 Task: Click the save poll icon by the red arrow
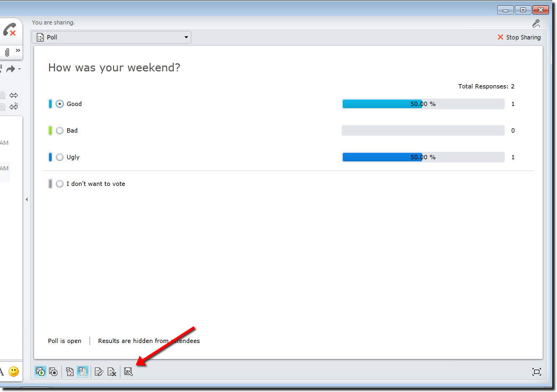click(x=128, y=372)
